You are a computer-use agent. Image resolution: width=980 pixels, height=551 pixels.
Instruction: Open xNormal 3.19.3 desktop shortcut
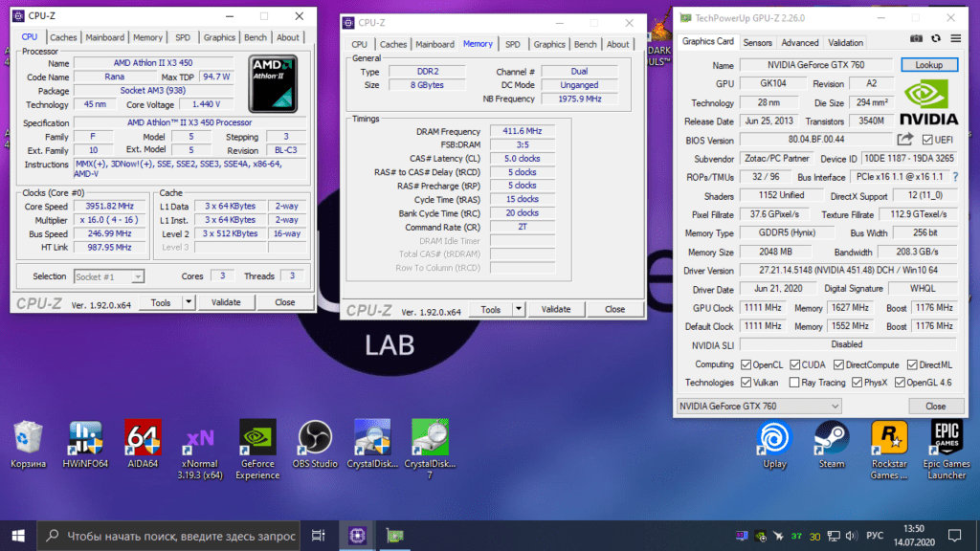200,450
